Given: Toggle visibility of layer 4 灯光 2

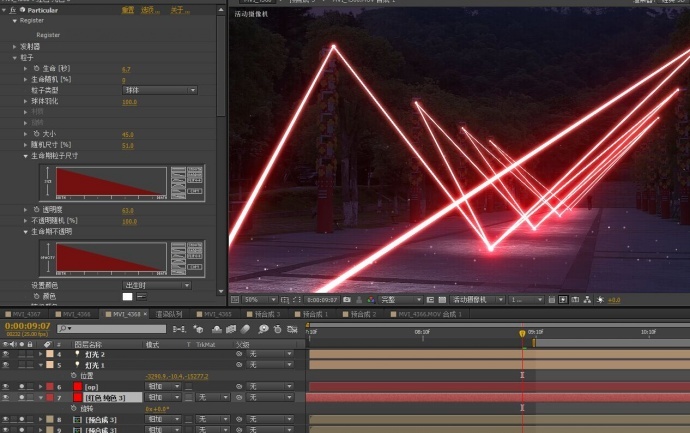Looking at the screenshot, I should (x=6, y=354).
